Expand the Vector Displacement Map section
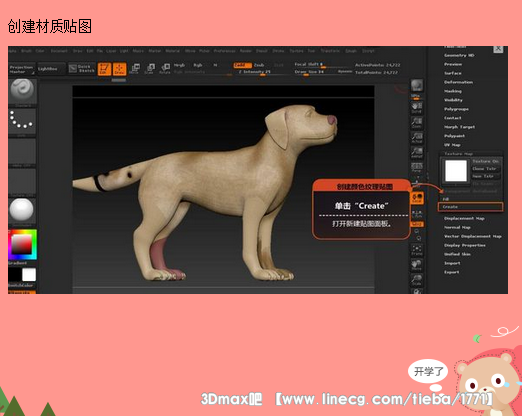522x416 pixels. (473, 236)
